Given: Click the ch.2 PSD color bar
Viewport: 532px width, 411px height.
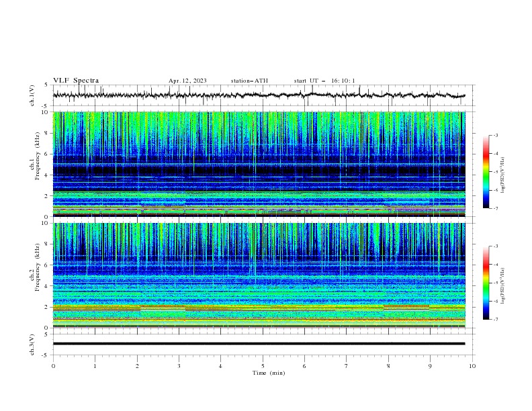Looking at the screenshot, I should [x=486, y=283].
